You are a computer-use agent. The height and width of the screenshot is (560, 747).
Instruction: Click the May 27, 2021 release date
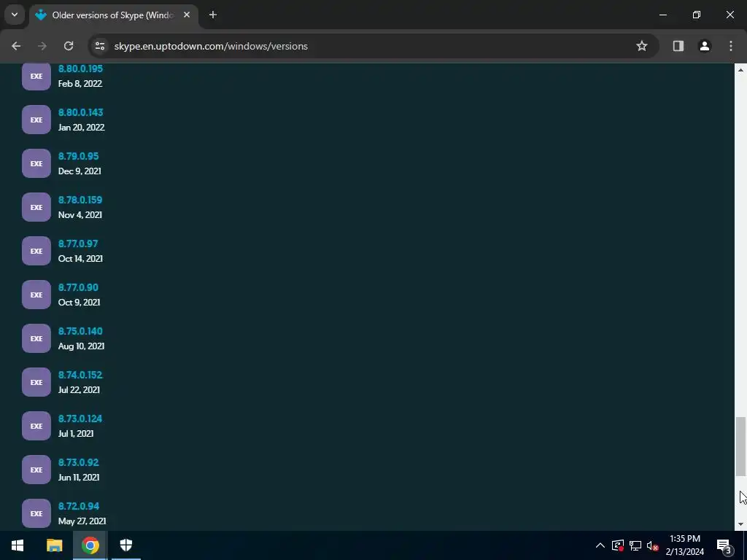[82, 521]
